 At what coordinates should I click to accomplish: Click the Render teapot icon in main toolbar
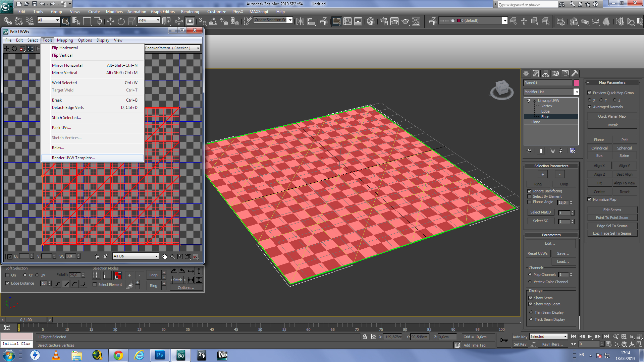click(405, 21)
